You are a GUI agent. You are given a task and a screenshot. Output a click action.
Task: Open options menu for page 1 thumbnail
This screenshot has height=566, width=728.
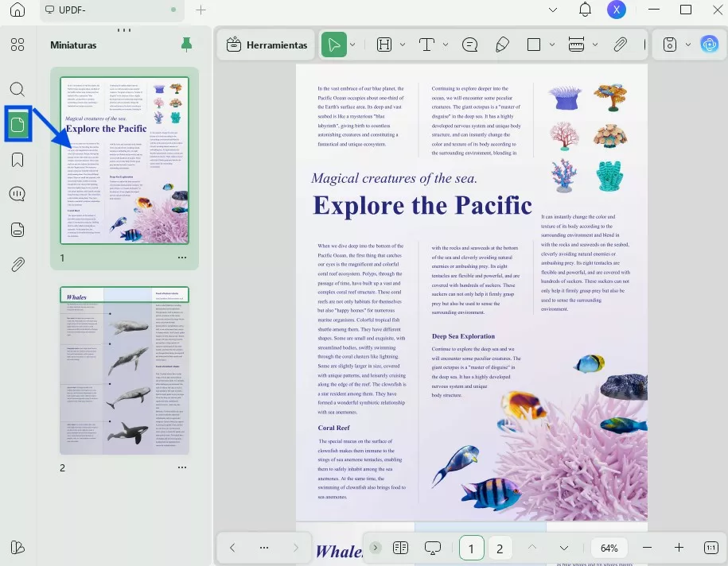pyautogui.click(x=182, y=258)
